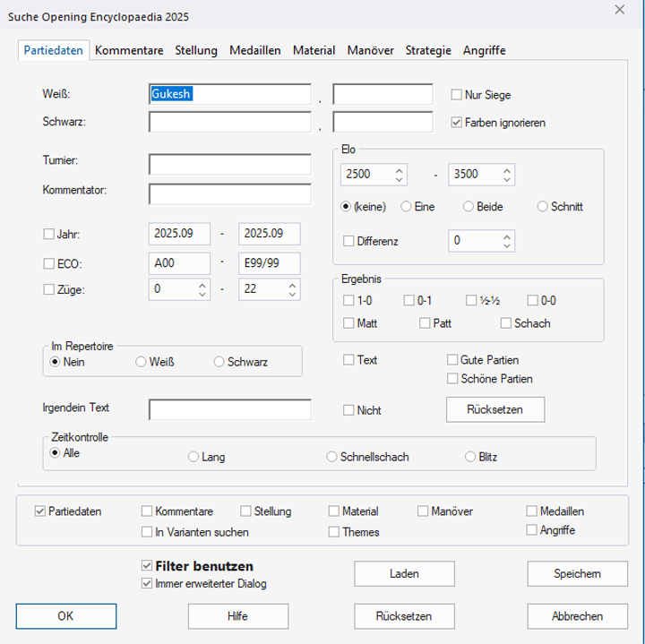Select Schwarz under Im Repertoire
Viewport: 645px width, 644px height.
coord(219,362)
